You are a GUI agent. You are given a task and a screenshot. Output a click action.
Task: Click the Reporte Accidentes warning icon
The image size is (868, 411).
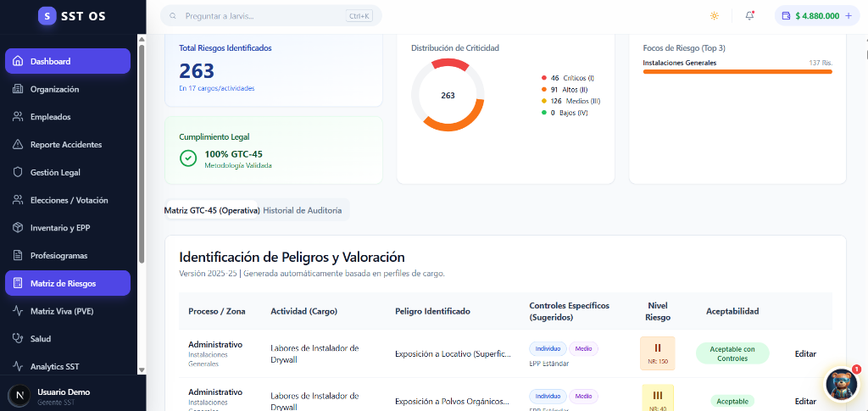(x=18, y=144)
